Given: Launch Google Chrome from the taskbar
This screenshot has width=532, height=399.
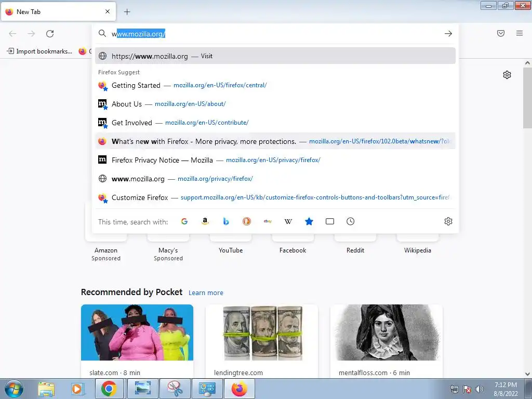Looking at the screenshot, I should click(x=109, y=389).
